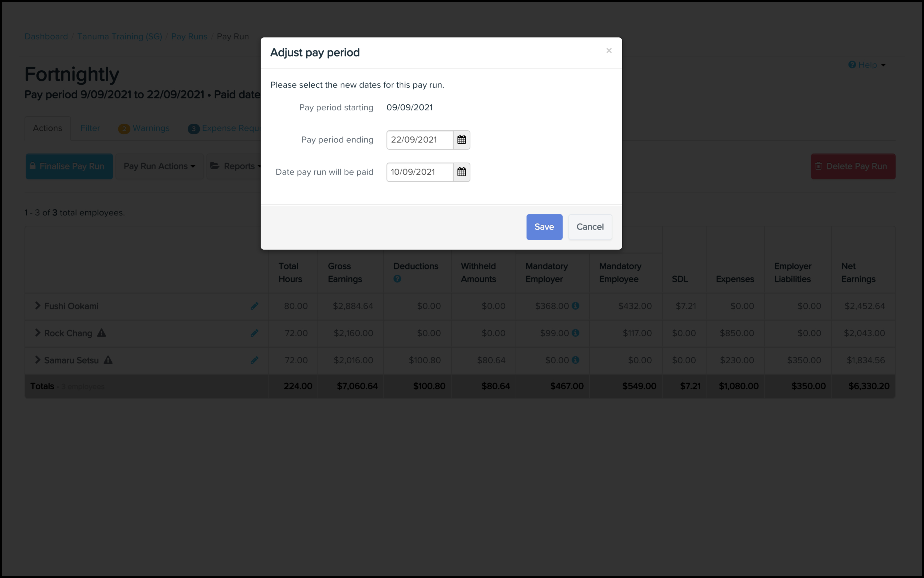Save the adjusted pay period
The width and height of the screenshot is (924, 578).
click(544, 227)
